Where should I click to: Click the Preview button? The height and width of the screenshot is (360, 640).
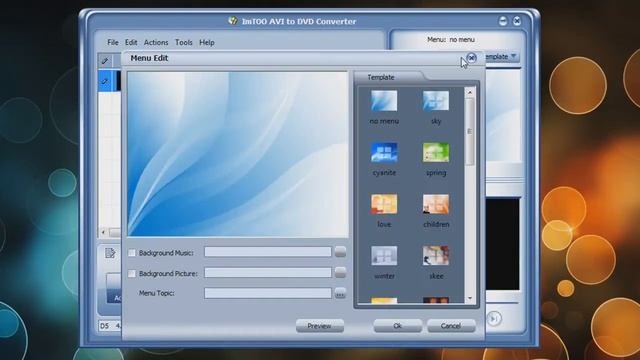(x=320, y=326)
